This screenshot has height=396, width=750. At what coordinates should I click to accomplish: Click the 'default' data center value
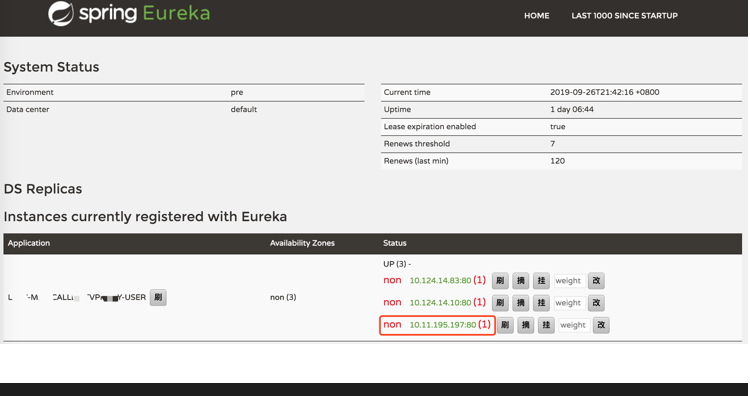[244, 110]
